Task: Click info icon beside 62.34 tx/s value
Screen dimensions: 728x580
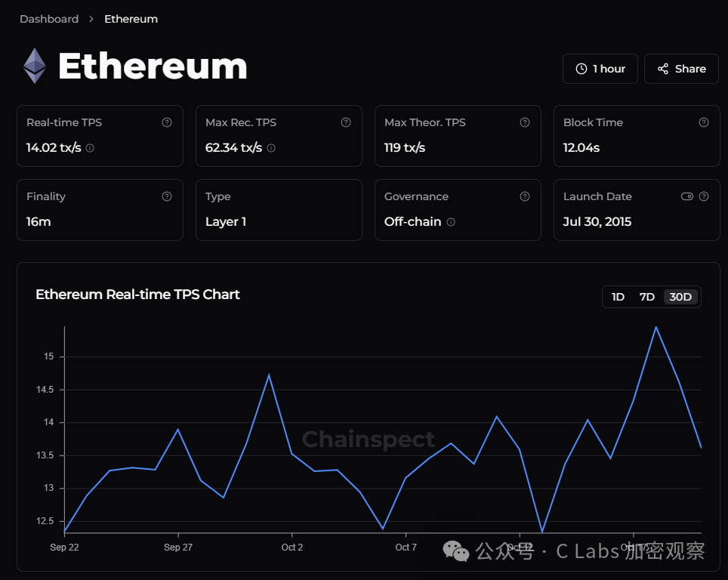Action: 271,148
